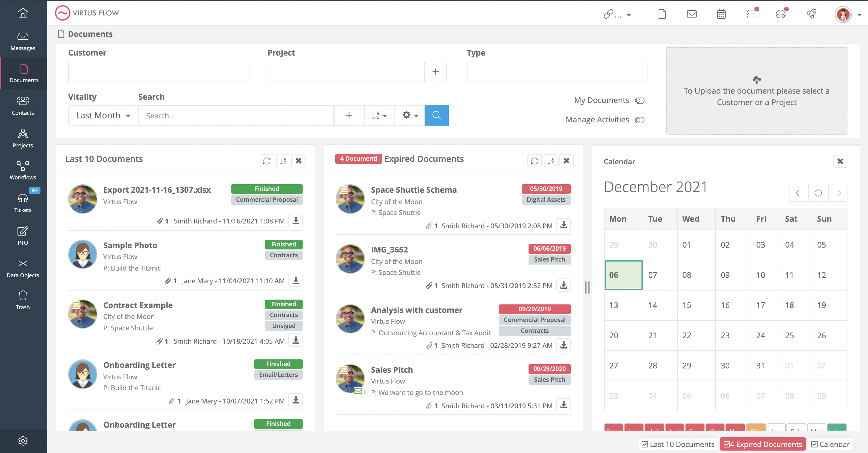Uncheck the Last 10 Documents checkbox
868x453 pixels.
[x=645, y=444]
